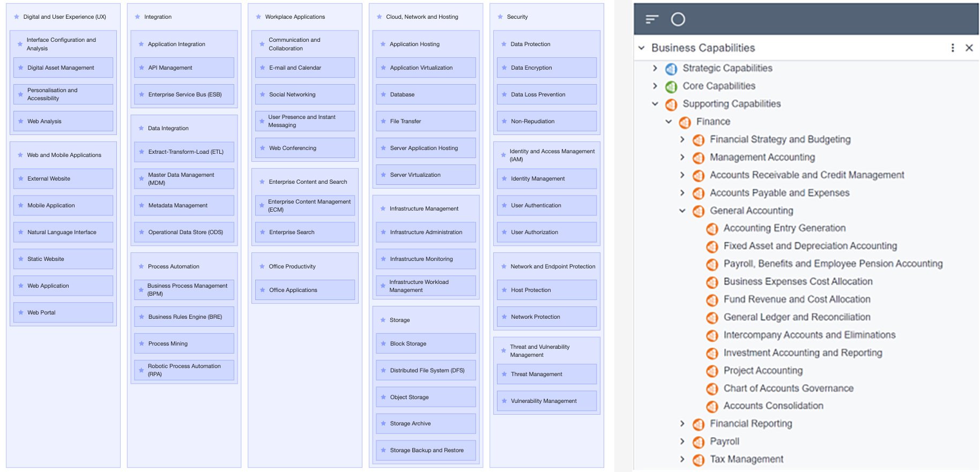The image size is (980, 472).
Task: Expand the Financial Reporting tree node
Action: [682, 424]
